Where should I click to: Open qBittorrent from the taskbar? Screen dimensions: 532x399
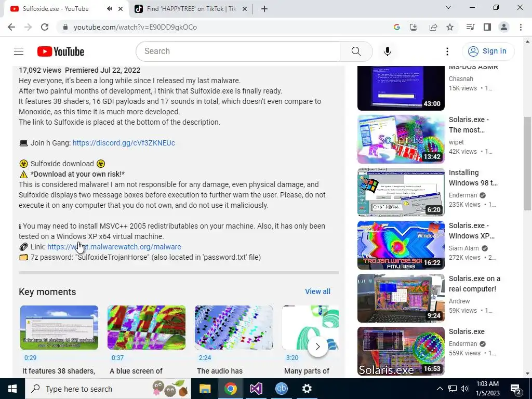click(281, 389)
